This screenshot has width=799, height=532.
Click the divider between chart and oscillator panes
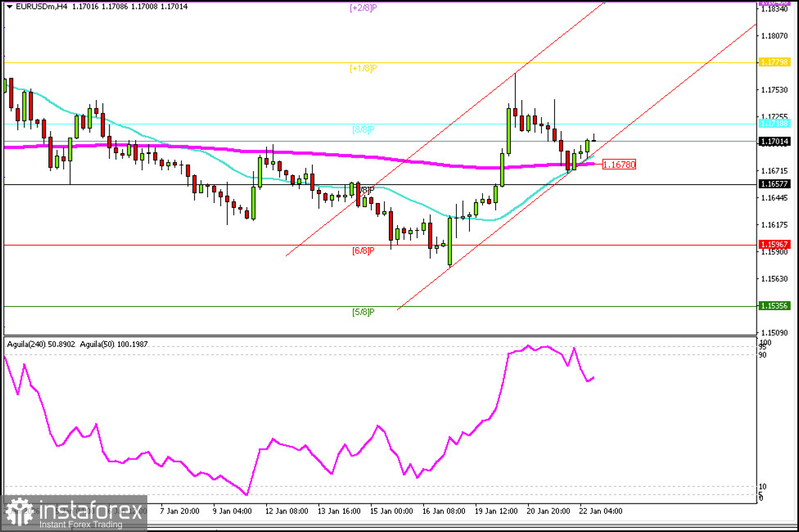tap(368, 335)
